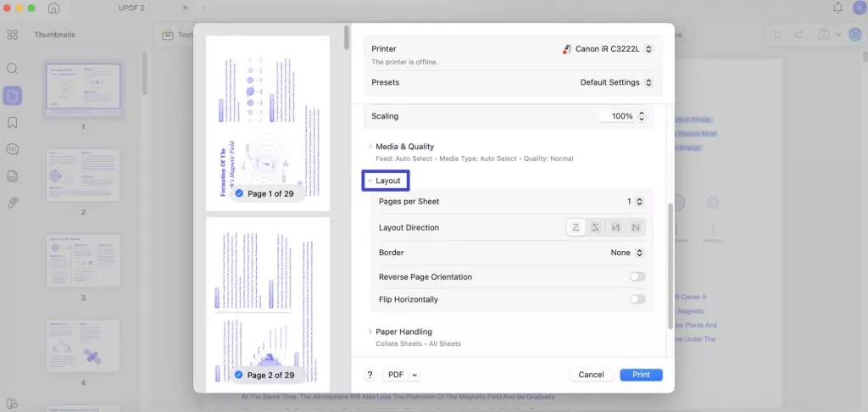Toggle Reverse Page Orientation switch
Screen dimensions: 868x412
(x=637, y=277)
